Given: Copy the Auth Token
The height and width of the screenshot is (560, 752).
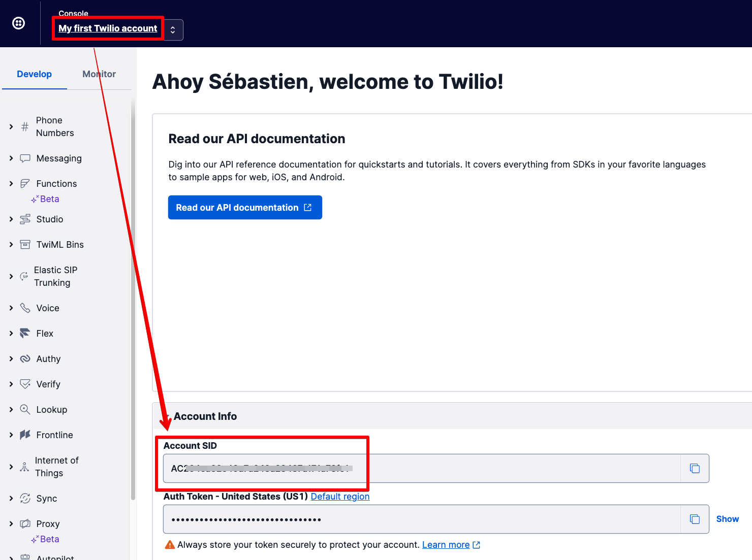Looking at the screenshot, I should pyautogui.click(x=695, y=519).
